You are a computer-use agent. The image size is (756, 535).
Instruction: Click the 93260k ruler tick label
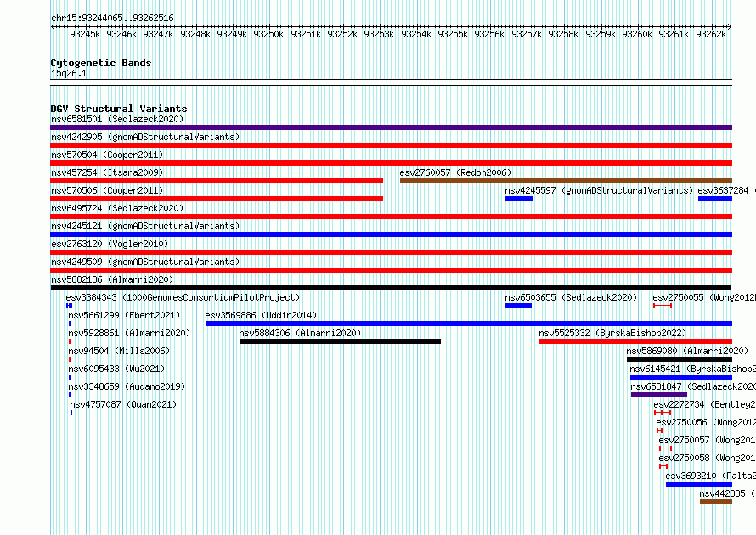click(x=637, y=34)
